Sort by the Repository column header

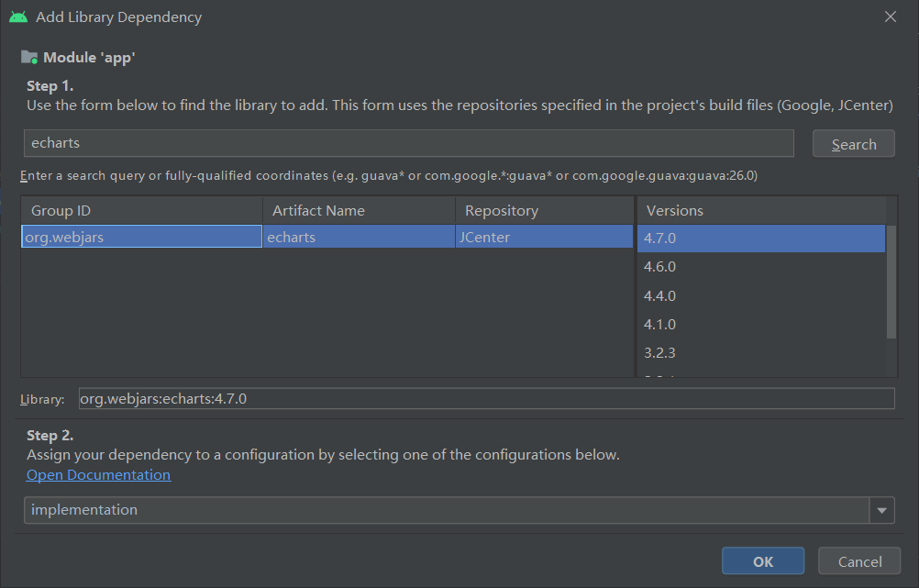(x=545, y=210)
